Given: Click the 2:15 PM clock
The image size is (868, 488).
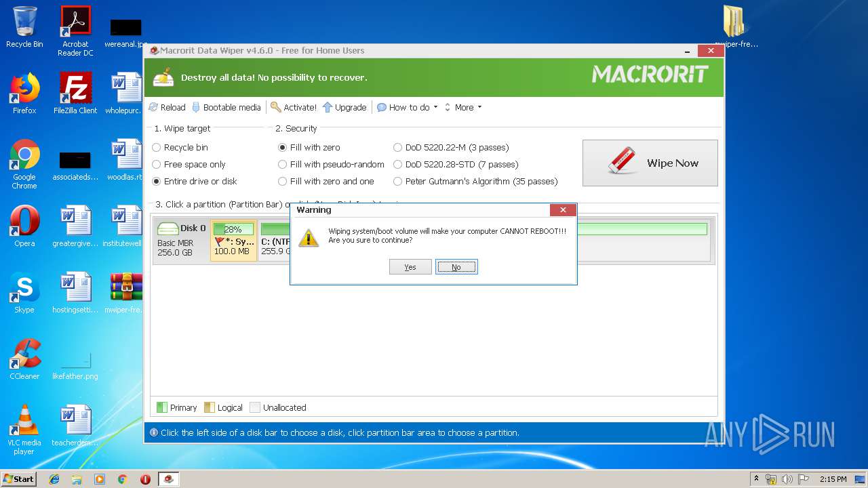Looking at the screenshot, I should [833, 479].
